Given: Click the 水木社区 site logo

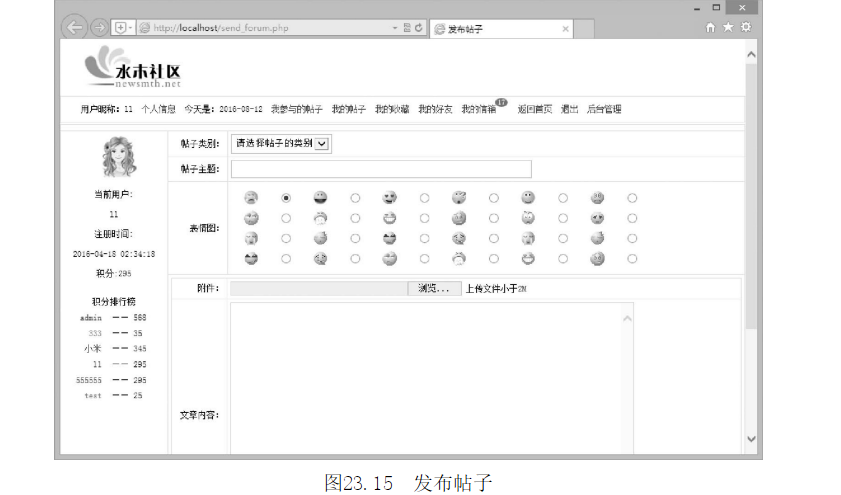Looking at the screenshot, I should (x=133, y=70).
